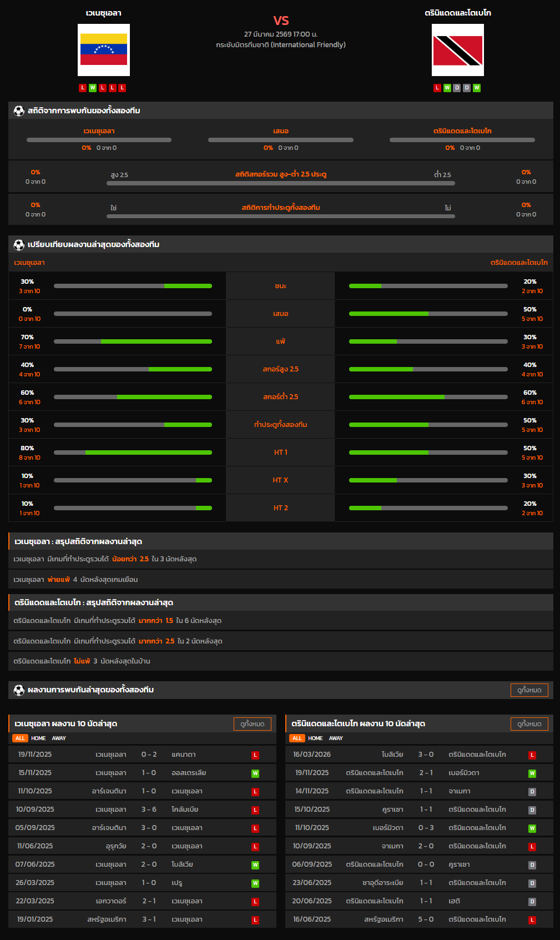Switch Venezuela results to AWAY filter

click(x=59, y=738)
